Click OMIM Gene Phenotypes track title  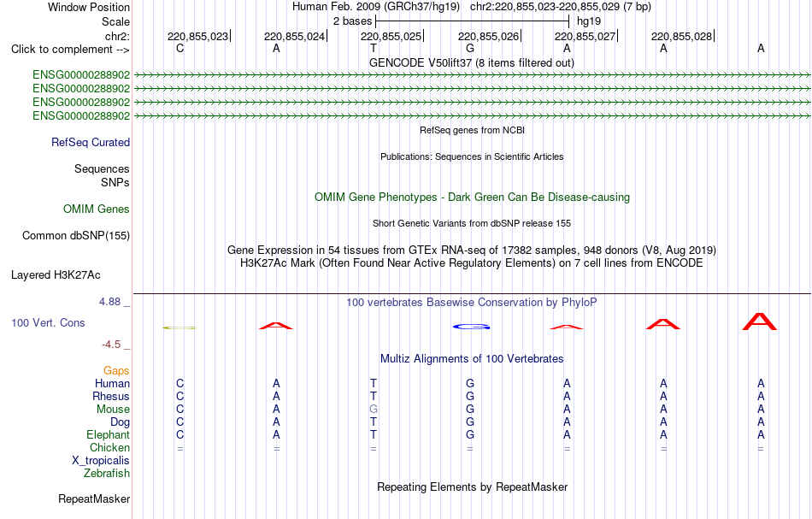tap(472, 197)
